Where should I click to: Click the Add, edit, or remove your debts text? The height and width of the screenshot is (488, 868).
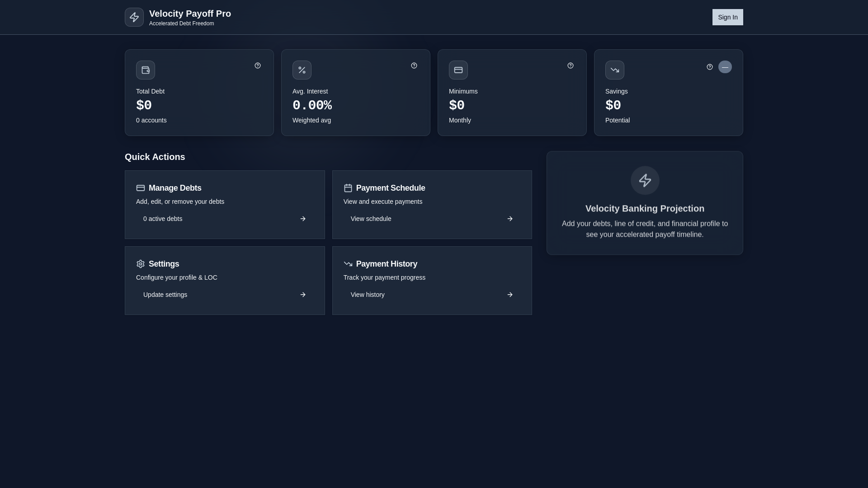pos(180,202)
